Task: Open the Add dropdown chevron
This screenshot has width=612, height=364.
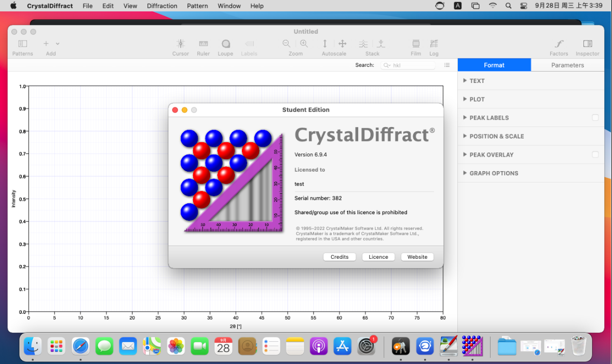Action: coord(58,44)
